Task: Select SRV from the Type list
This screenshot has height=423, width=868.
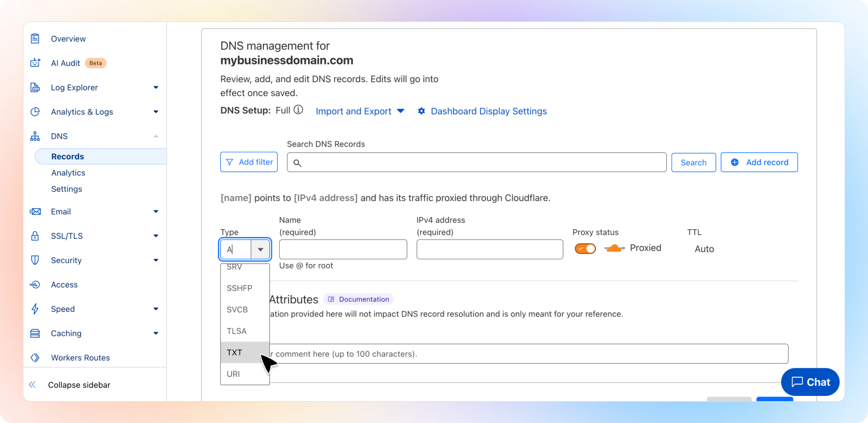Action: (245, 268)
